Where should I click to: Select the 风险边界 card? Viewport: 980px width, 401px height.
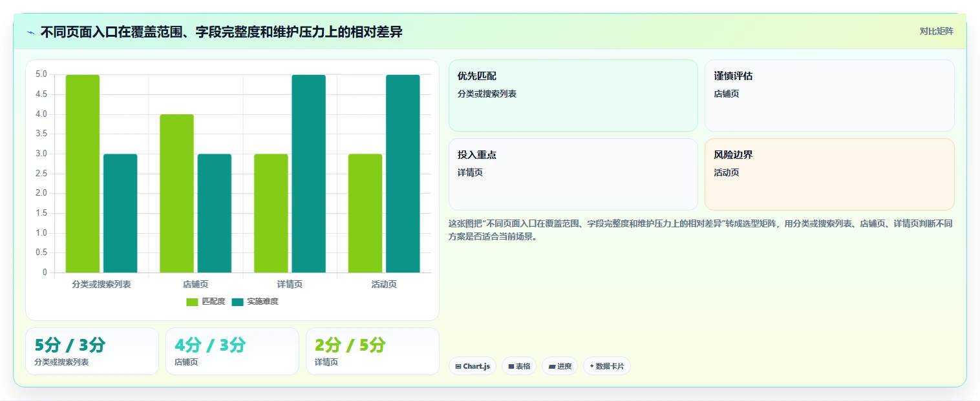[829, 174]
